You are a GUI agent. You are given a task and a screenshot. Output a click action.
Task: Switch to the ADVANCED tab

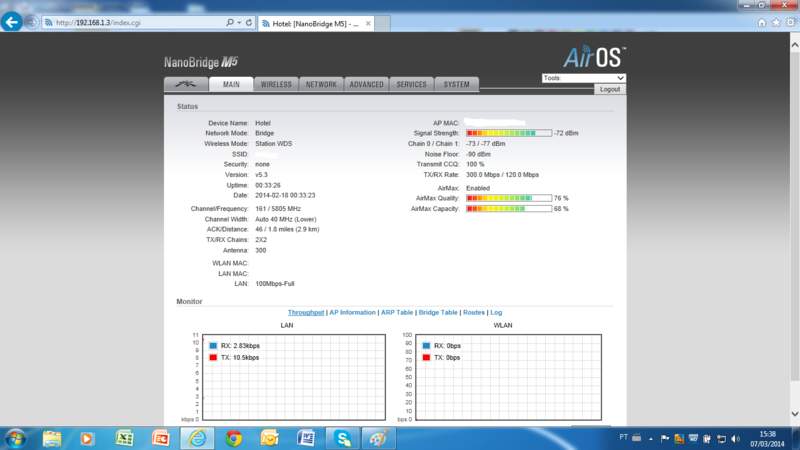point(366,84)
